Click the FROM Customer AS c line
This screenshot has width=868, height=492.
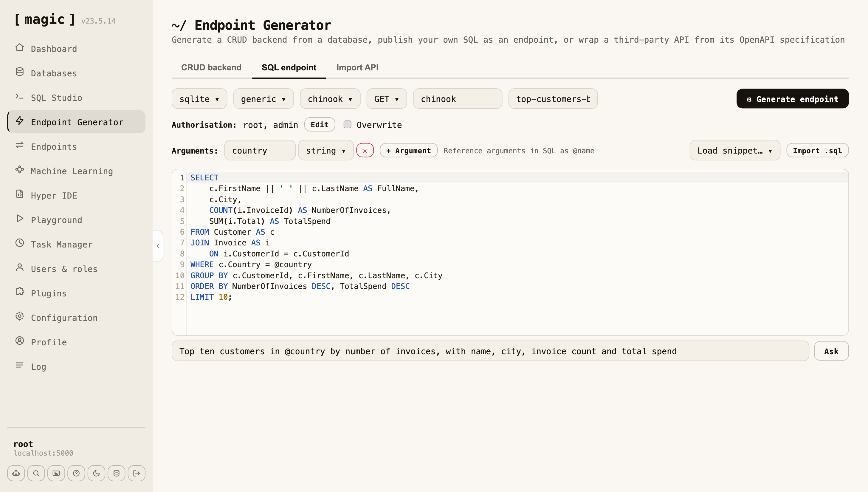(517, 232)
